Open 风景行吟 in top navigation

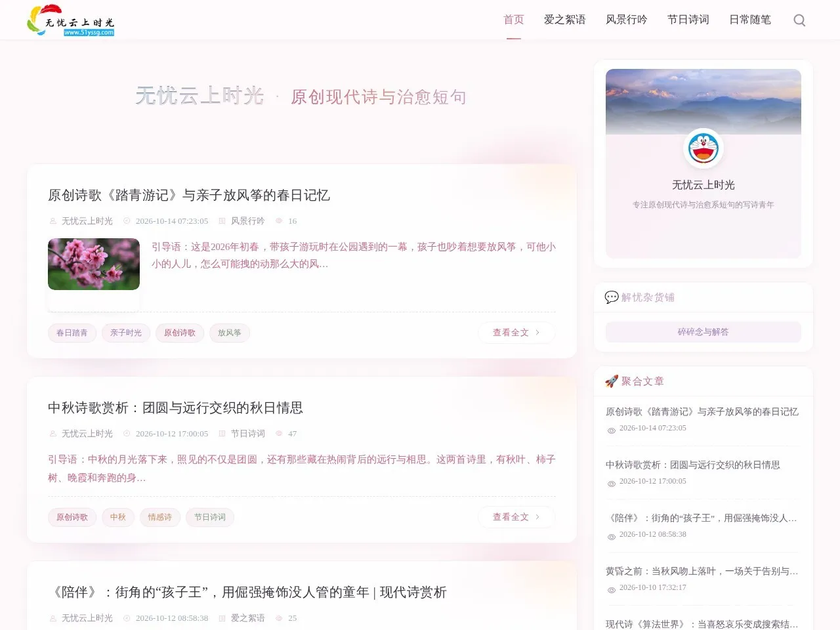pyautogui.click(x=627, y=20)
